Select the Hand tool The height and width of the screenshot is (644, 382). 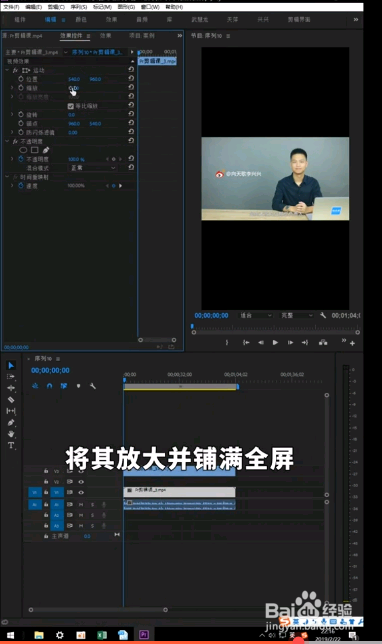[x=11, y=434]
